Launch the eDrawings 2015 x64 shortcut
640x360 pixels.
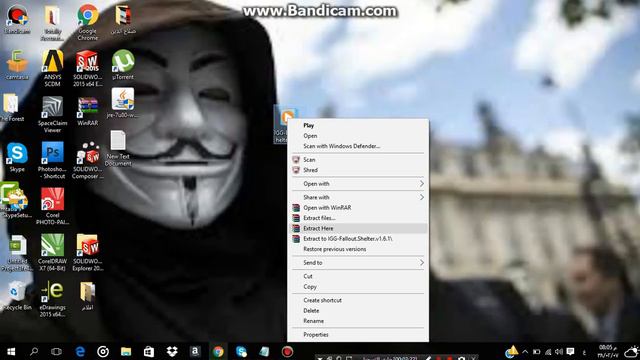click(x=53, y=299)
